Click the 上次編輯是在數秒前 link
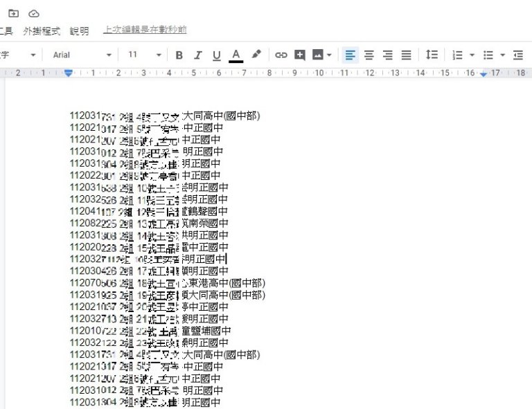The height and width of the screenshot is (409, 532). 145,30
